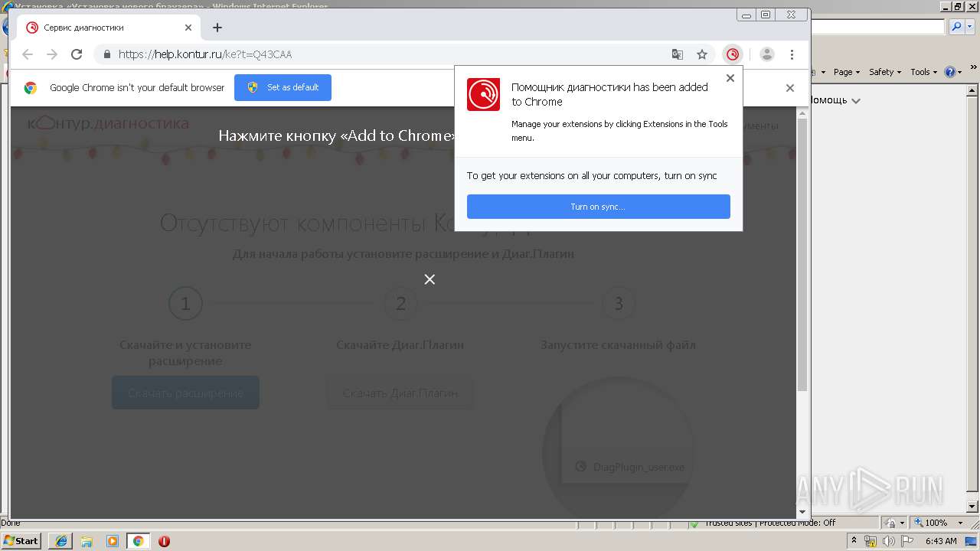Screen dimensions: 980x551
Task: Open Internet Explorer from the taskbar
Action: [x=61, y=541]
